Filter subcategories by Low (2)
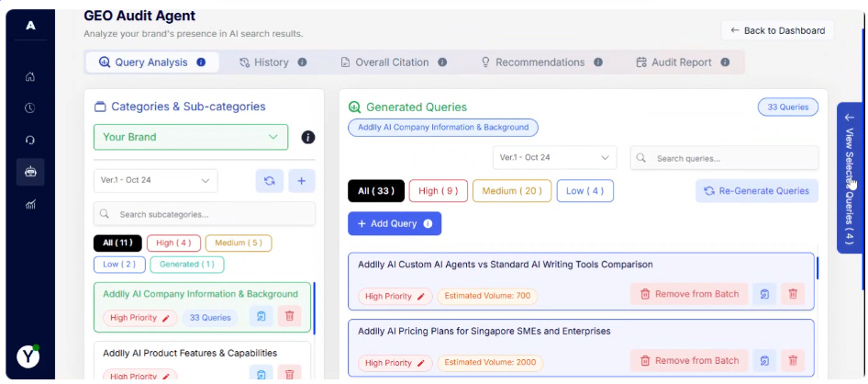Screen dimensions: 868x384 [119, 265]
